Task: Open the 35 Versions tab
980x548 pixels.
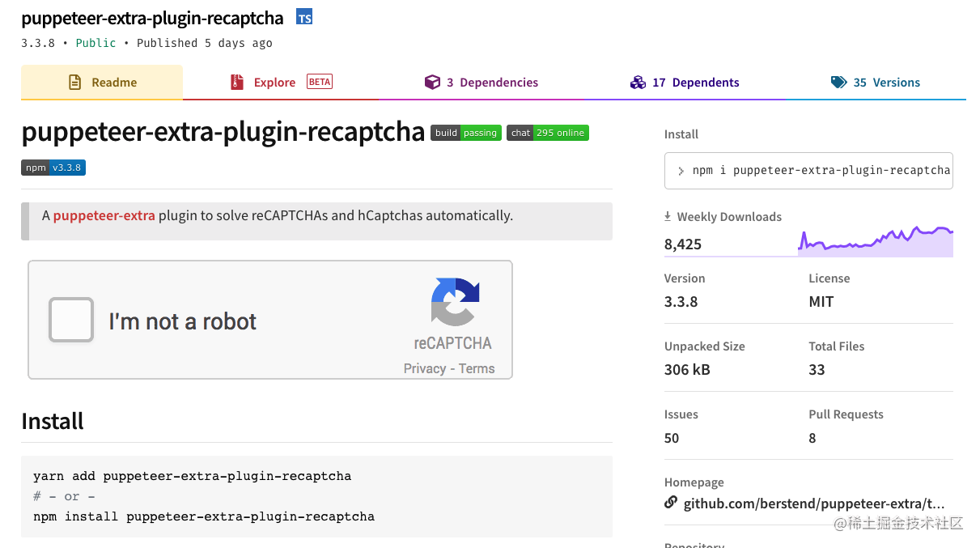Action: click(876, 82)
